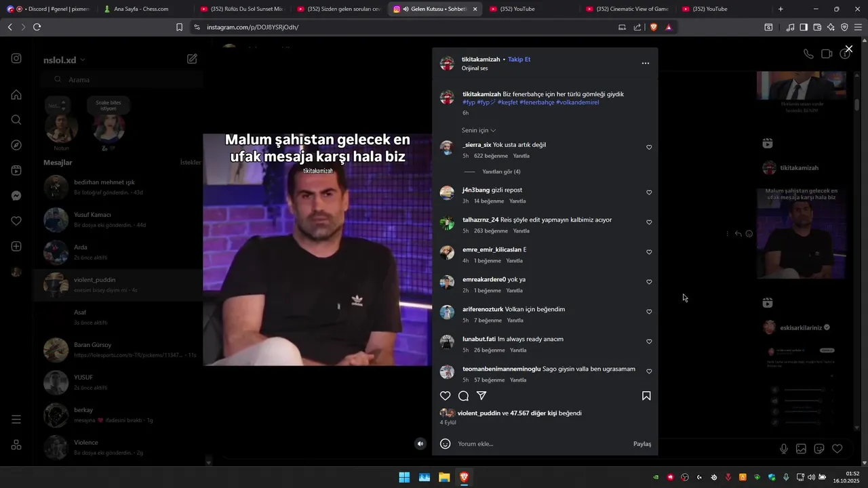
Task: Open 'İstekler' message requests
Action: coord(191,163)
